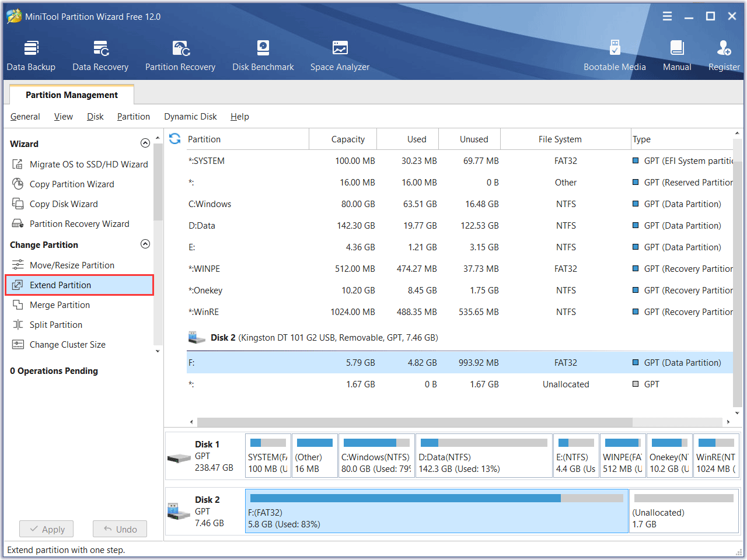Screen dimensions: 747x560
Task: Open the Disk menu
Action: [x=95, y=117]
